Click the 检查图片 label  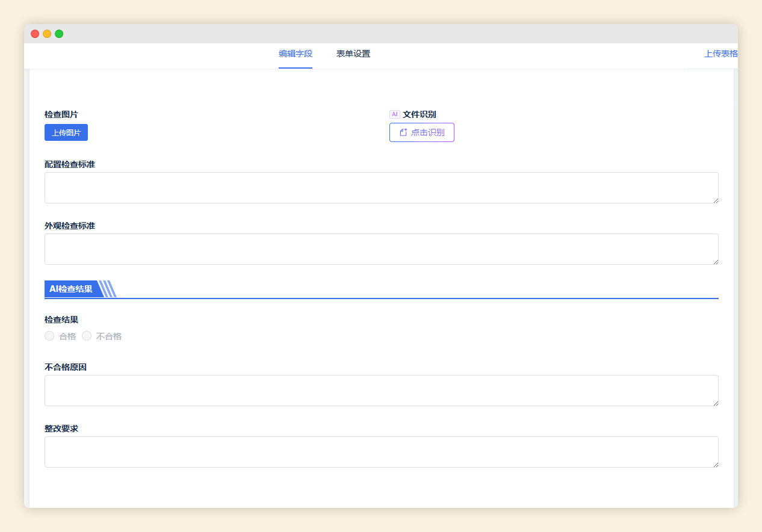tap(61, 114)
